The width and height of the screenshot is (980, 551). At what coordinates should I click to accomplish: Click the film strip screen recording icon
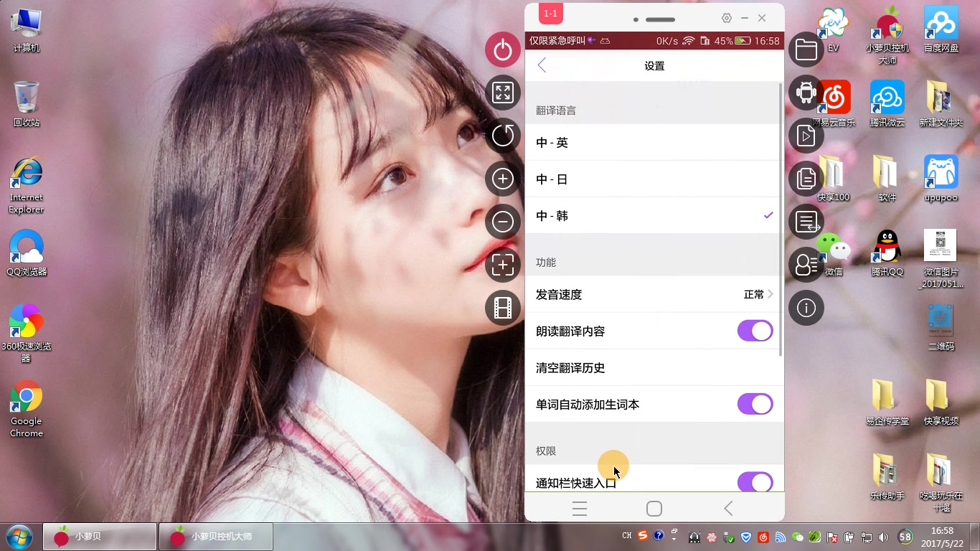(503, 309)
